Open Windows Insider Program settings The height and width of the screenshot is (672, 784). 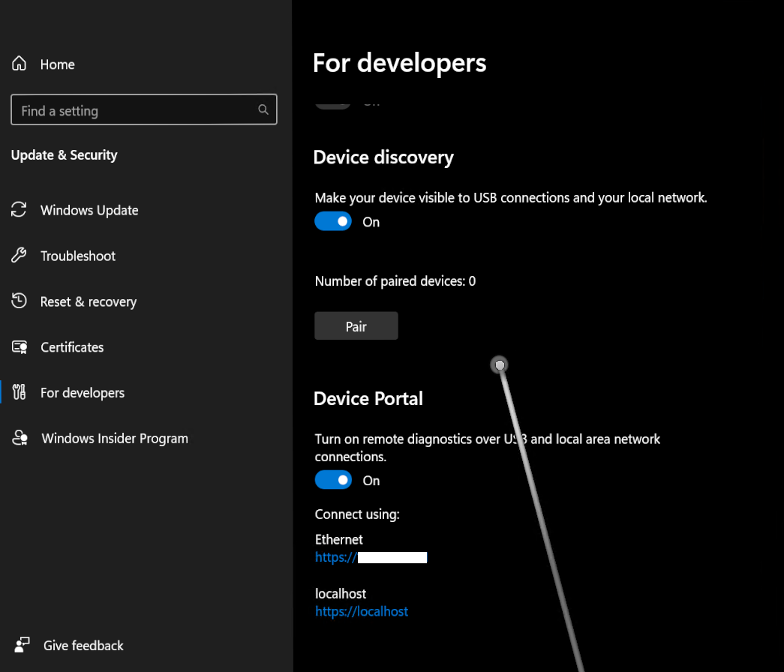click(x=113, y=438)
